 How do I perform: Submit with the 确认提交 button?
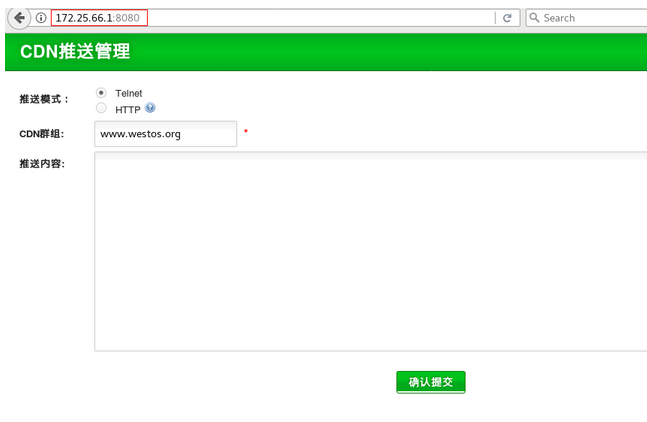(x=431, y=382)
